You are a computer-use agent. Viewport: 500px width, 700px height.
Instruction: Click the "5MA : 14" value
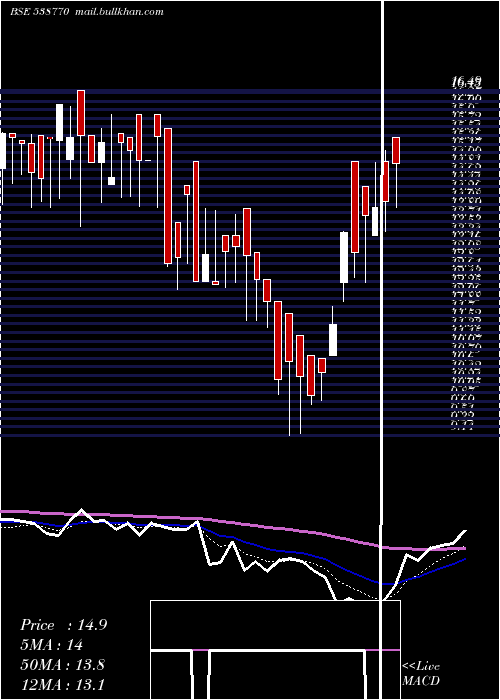click(51, 644)
